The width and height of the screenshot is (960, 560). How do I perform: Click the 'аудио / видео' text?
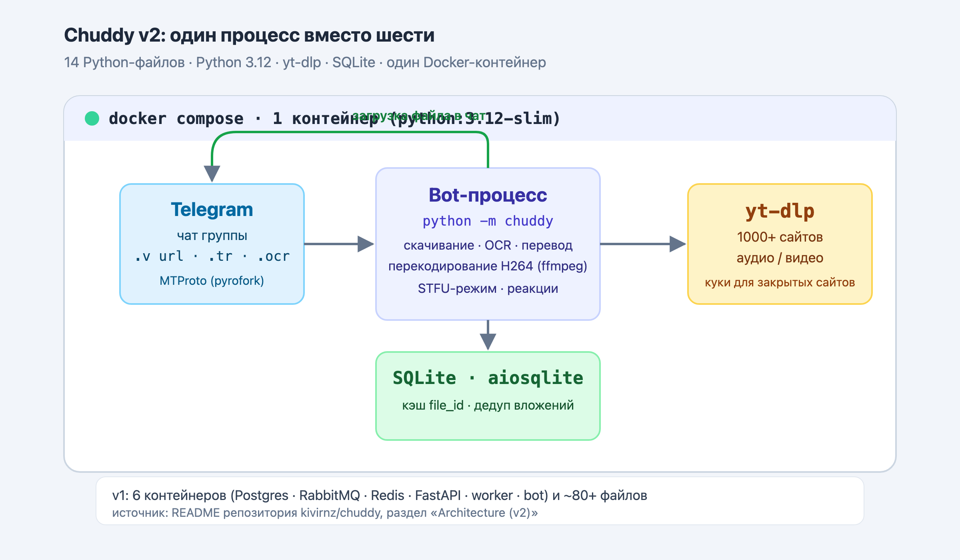(x=780, y=258)
